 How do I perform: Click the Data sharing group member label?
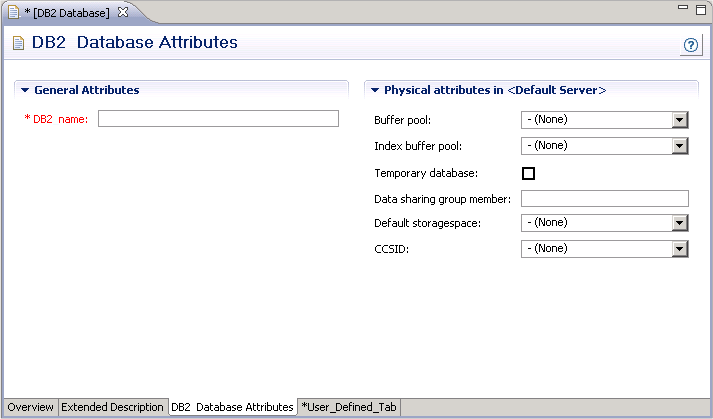(x=442, y=199)
